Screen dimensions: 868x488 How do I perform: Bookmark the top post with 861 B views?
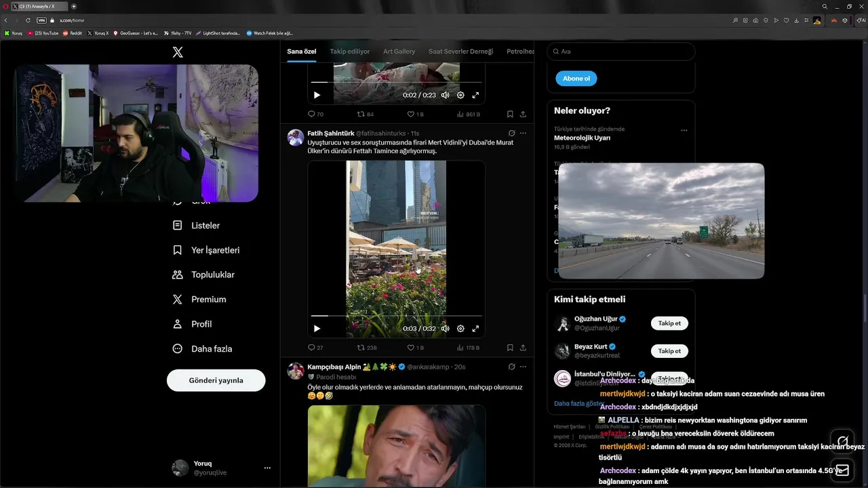[510, 115]
